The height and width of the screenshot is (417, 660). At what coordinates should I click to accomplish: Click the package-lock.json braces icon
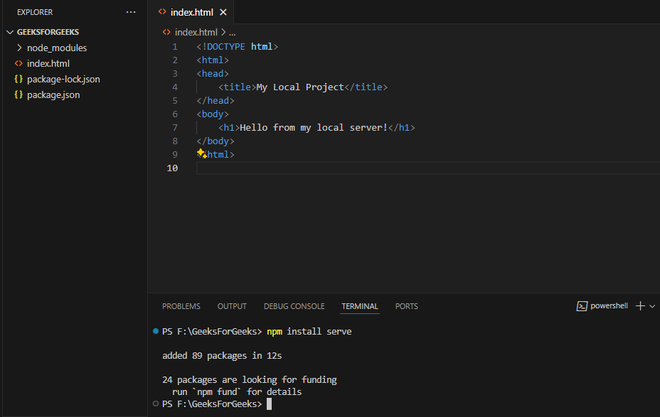tap(18, 79)
